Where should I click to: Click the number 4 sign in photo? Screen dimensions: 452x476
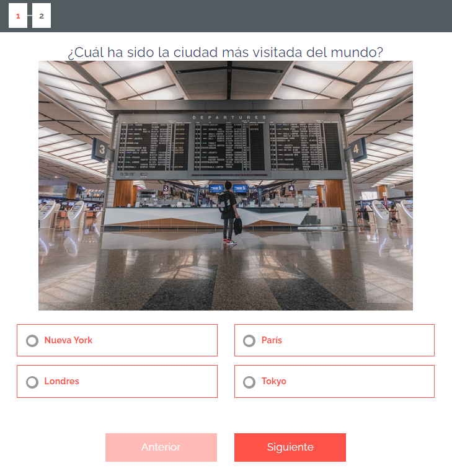pyautogui.click(x=357, y=149)
